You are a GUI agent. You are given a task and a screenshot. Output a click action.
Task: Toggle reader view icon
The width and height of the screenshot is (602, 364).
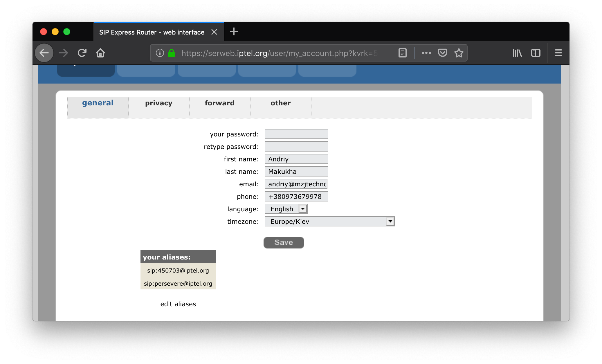(x=402, y=53)
